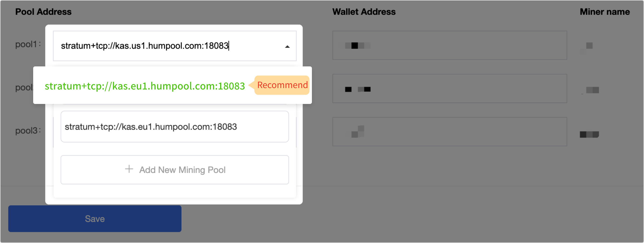Click the pool1 address text field
Viewport: 644px width, 243px height.
coord(174,46)
